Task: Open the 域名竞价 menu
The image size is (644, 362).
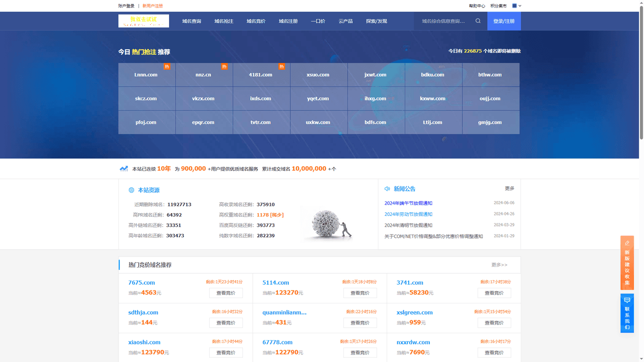Action: (x=256, y=21)
